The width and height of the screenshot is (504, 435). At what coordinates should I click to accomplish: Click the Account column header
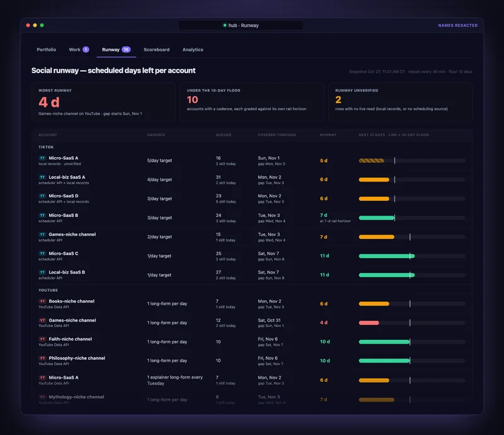click(48, 135)
